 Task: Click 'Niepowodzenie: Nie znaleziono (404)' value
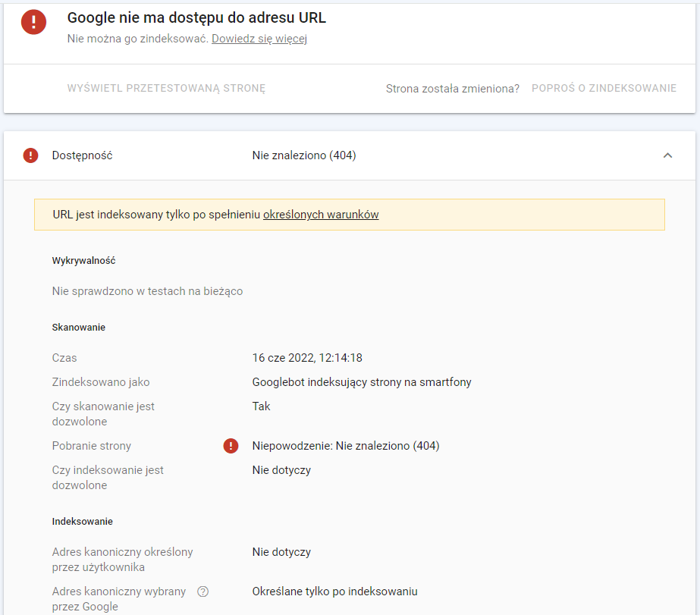click(346, 446)
